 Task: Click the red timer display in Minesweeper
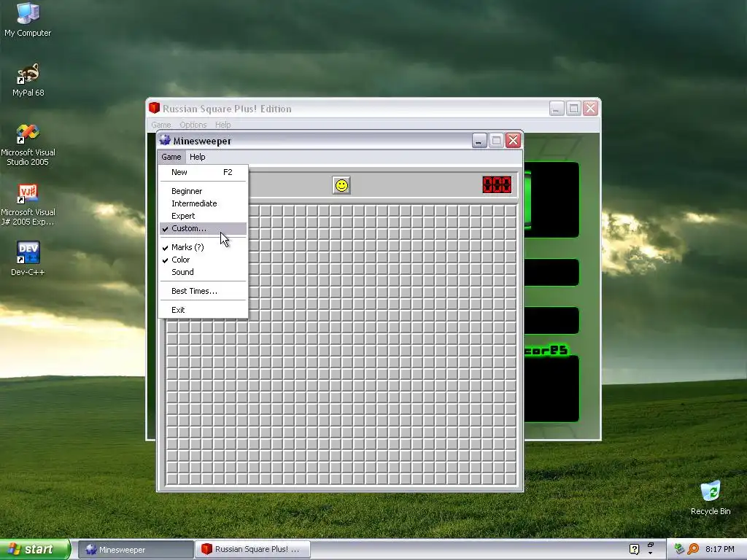tap(497, 184)
